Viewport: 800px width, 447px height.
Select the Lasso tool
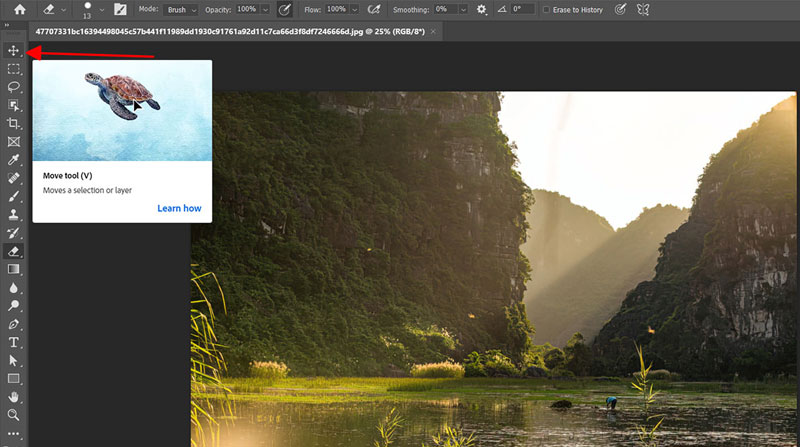click(x=13, y=87)
